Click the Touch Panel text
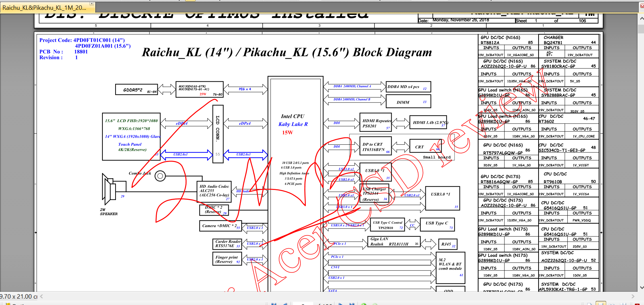 click(130, 144)
